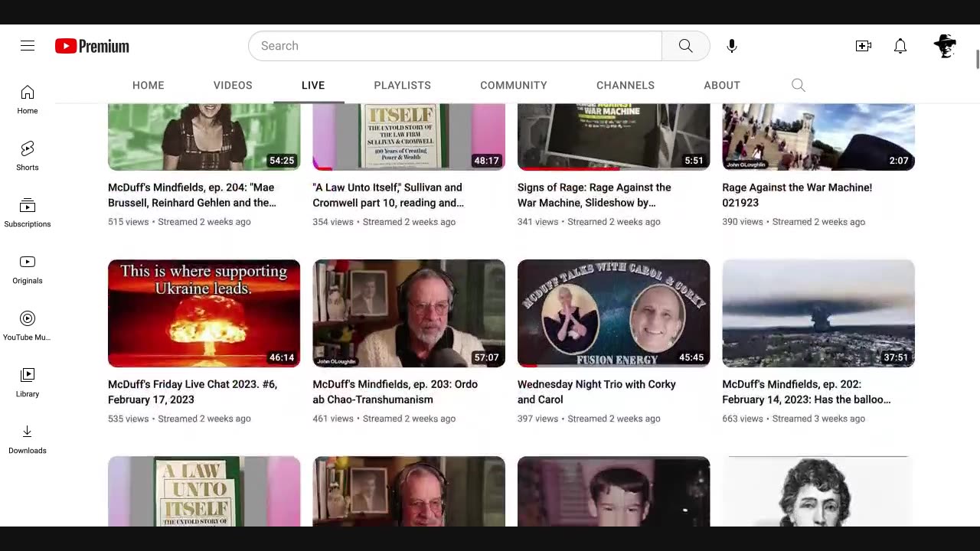Open Wednesday Night Trio with Corky title
Image resolution: width=980 pixels, height=551 pixels.
(596, 392)
